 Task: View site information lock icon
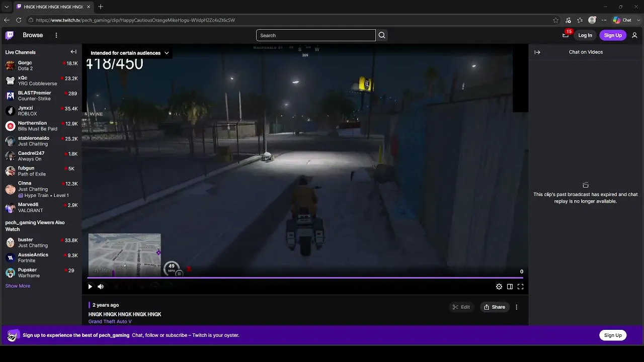[31, 20]
